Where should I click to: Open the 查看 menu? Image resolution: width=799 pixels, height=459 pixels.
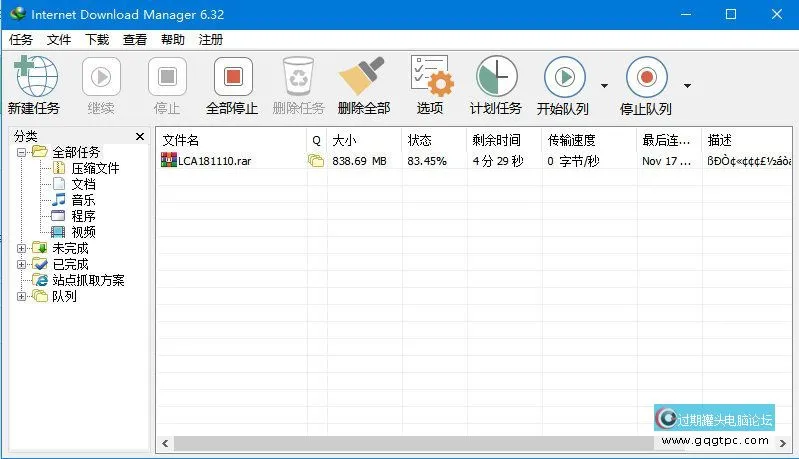coord(135,40)
